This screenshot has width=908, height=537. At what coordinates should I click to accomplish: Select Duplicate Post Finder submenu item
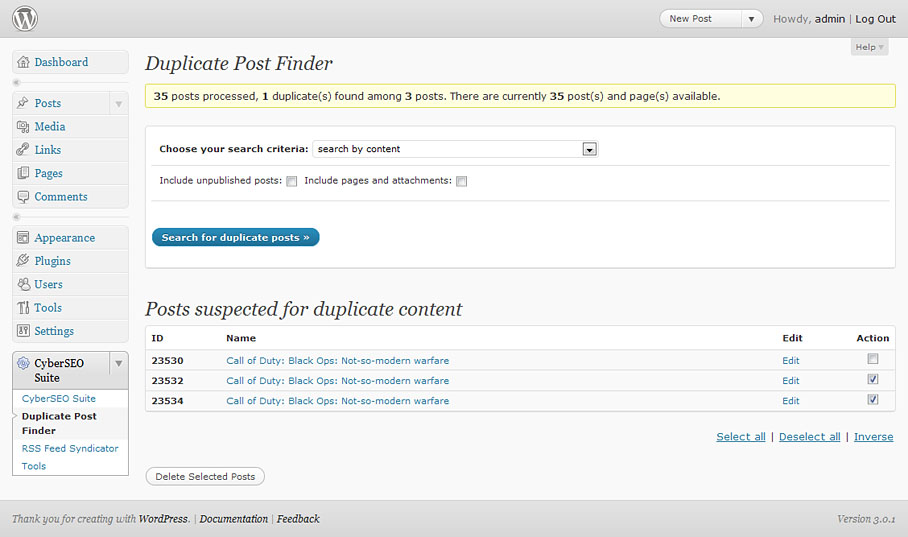(59, 423)
